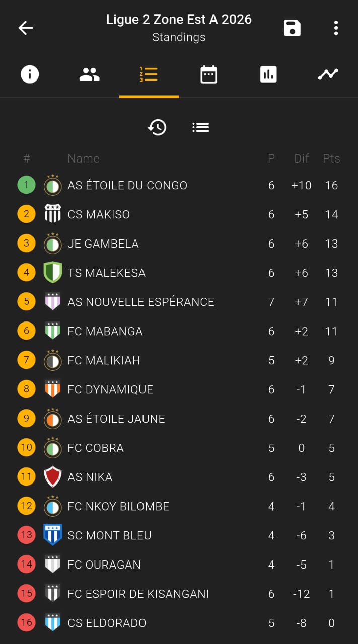Switch to the teams/people tab
Screen dimensions: 358x644
[x=90, y=75]
